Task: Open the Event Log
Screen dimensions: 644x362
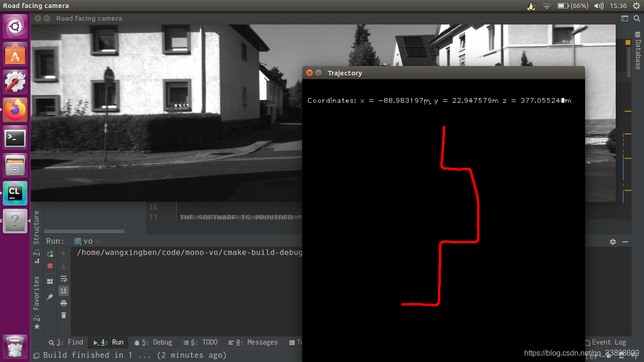Action: point(606,342)
